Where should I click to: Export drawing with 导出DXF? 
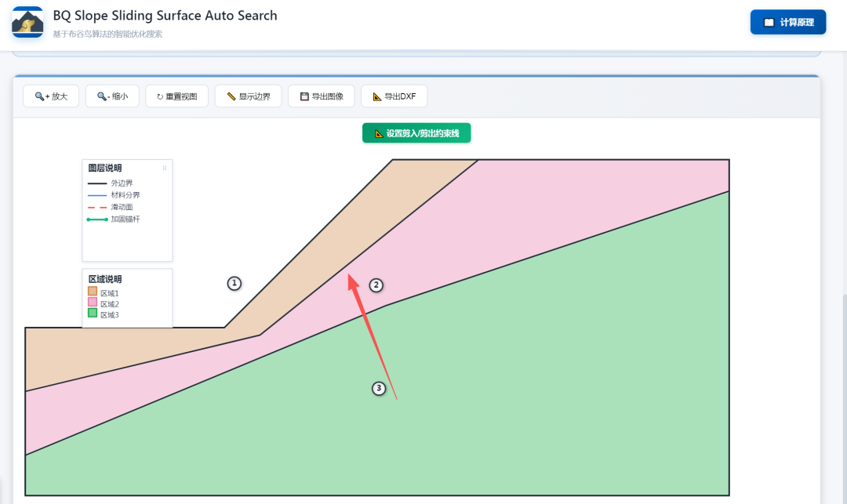coord(394,96)
